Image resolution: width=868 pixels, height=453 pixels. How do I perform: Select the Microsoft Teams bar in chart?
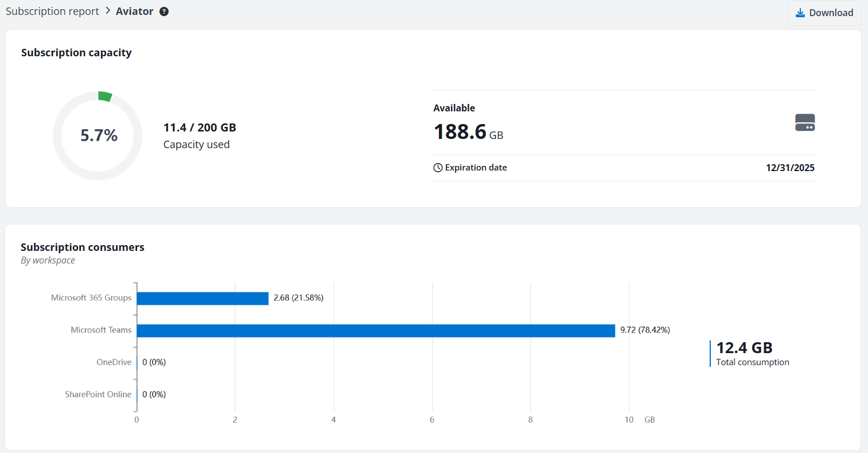[375, 331]
